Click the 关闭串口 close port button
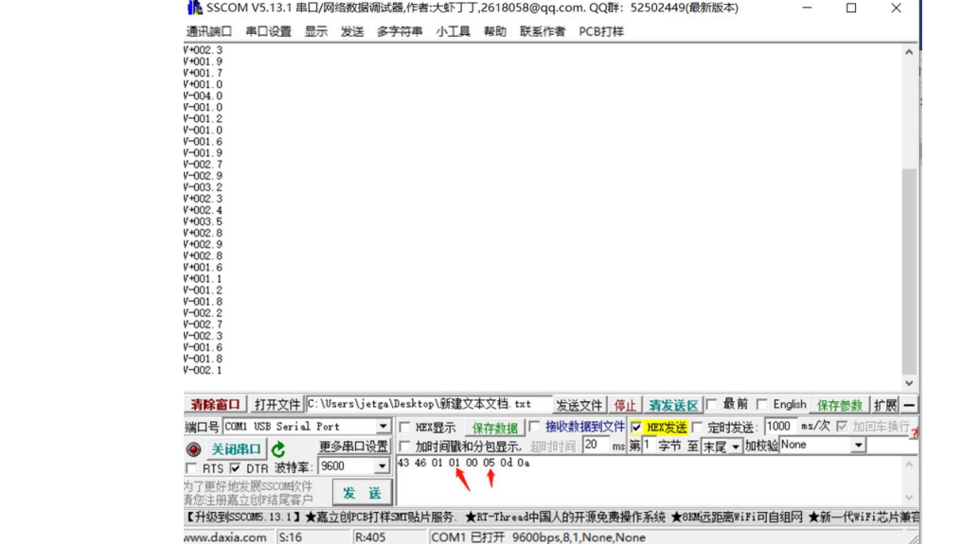The height and width of the screenshot is (544, 980). pos(236,448)
